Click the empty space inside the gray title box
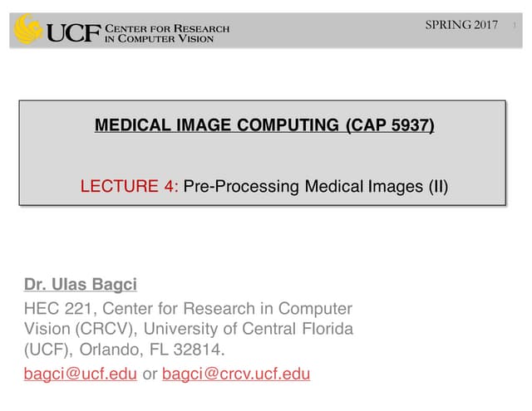 (263, 156)
